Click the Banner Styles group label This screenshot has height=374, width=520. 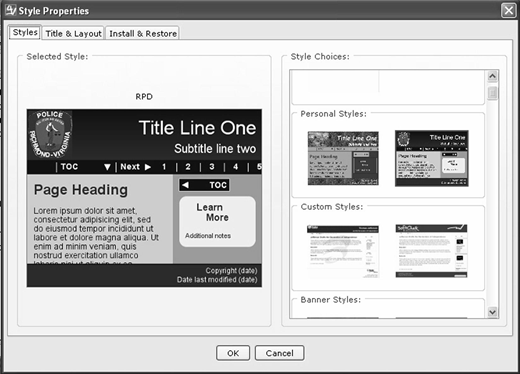point(331,300)
